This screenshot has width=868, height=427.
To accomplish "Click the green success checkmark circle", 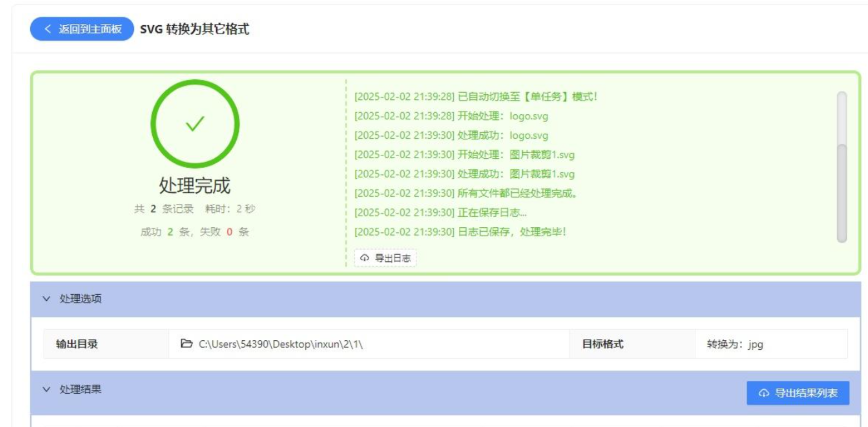I will 195,124.
